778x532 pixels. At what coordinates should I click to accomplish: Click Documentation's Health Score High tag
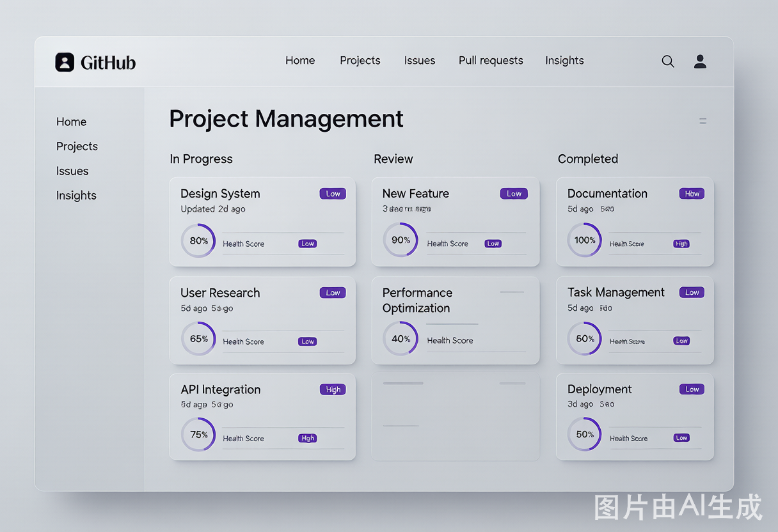click(x=681, y=244)
